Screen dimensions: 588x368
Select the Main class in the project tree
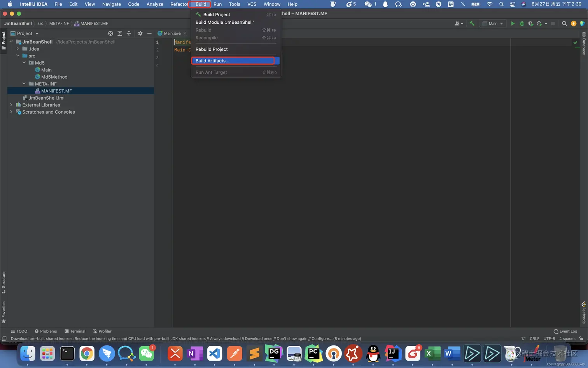(x=46, y=70)
